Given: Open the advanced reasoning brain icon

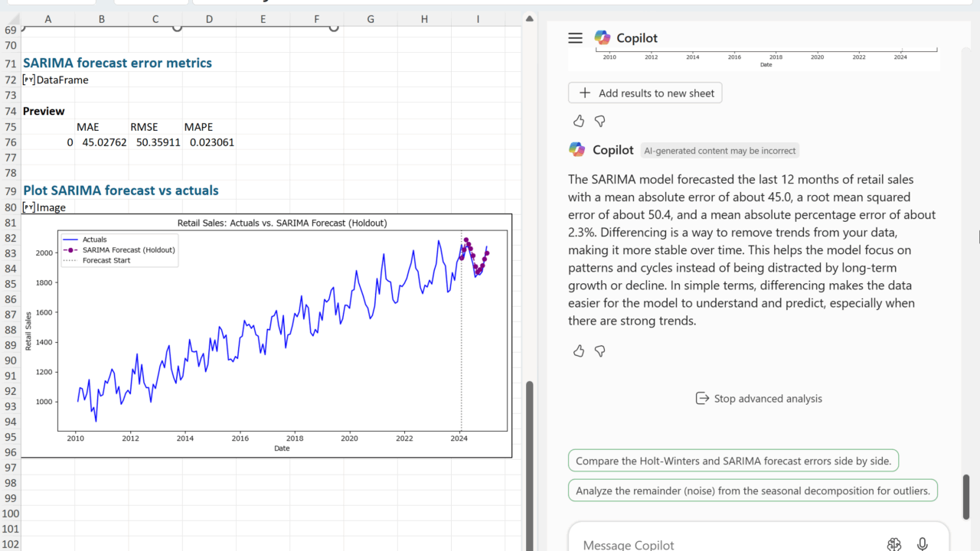Looking at the screenshot, I should pos(893,544).
